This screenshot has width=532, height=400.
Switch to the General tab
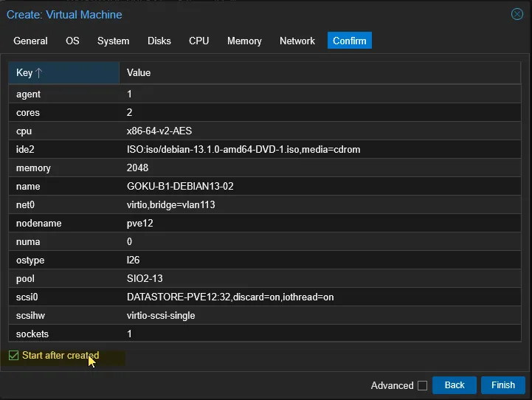pos(30,41)
